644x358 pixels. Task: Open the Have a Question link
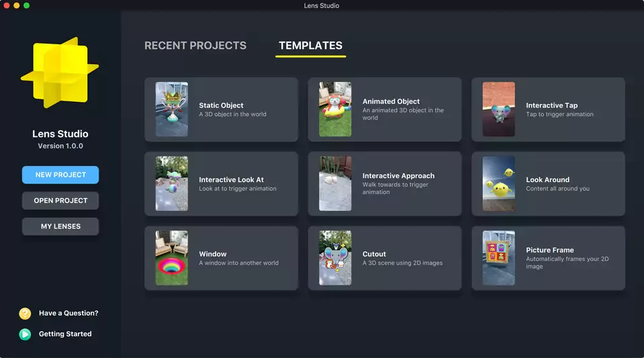point(68,313)
